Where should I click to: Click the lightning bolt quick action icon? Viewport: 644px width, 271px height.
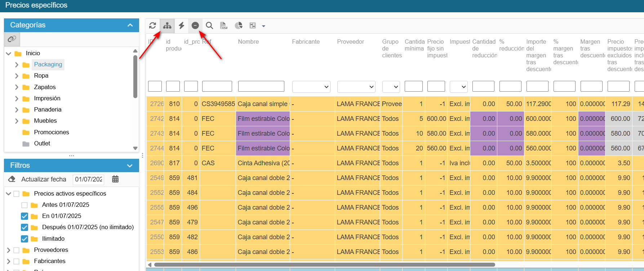(182, 26)
